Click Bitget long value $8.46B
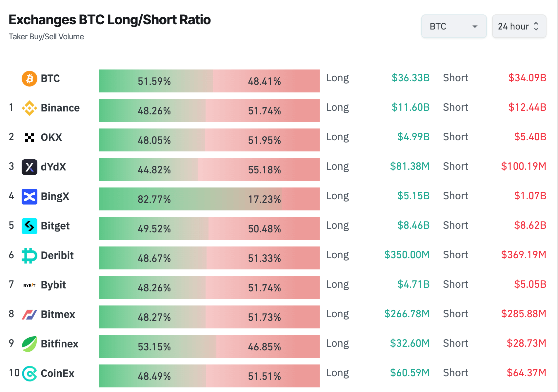558x392 pixels. click(x=413, y=225)
